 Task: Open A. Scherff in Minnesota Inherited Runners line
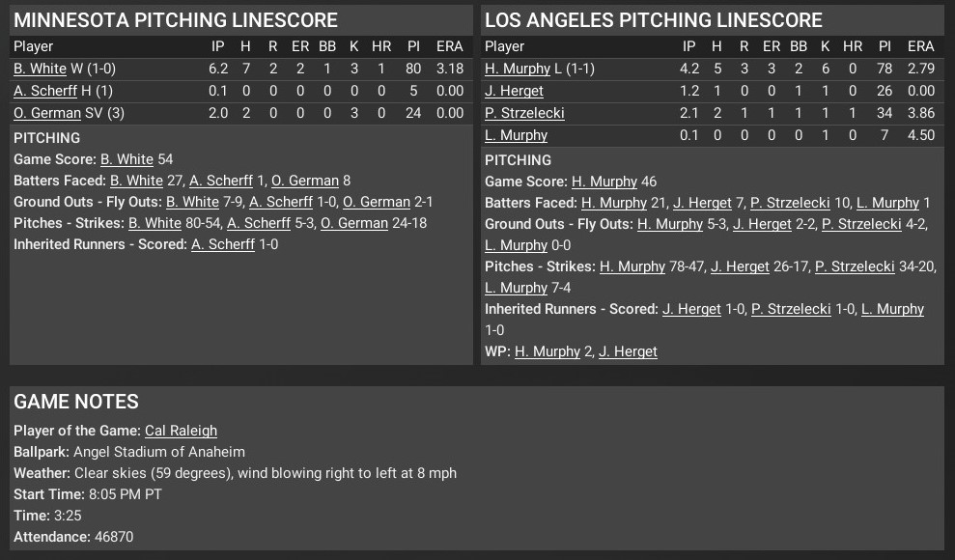[223, 244]
